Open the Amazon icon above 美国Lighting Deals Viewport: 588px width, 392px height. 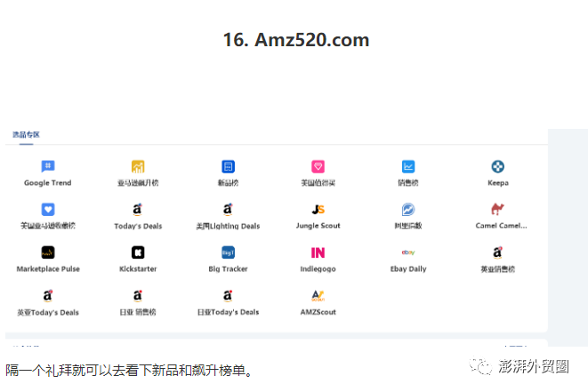228,209
